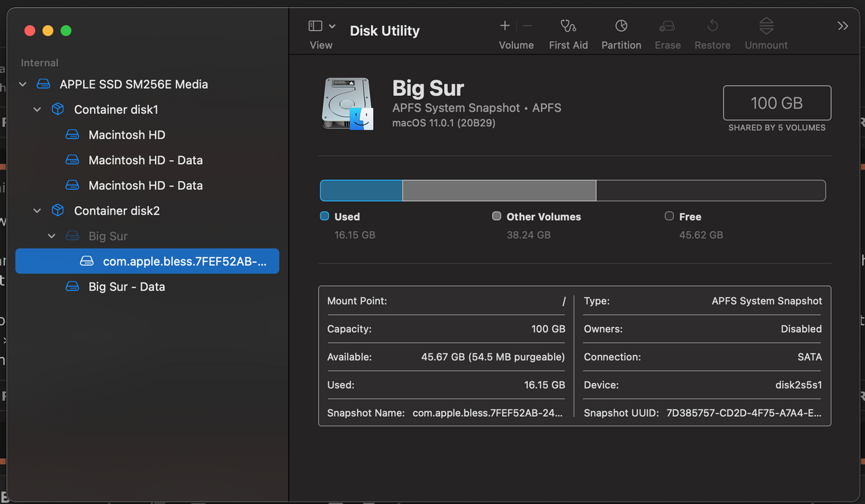
Task: Add a volume with the plus icon
Action: pos(505,26)
